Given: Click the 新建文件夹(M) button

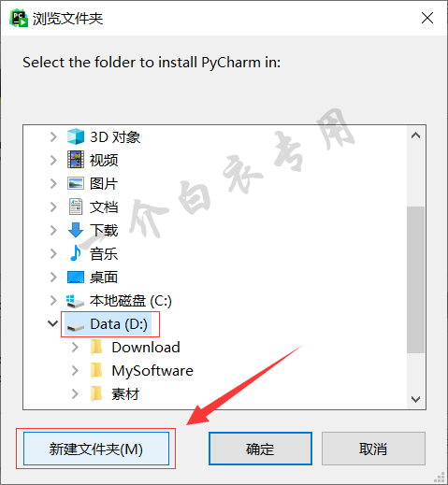Looking at the screenshot, I should point(96,449).
